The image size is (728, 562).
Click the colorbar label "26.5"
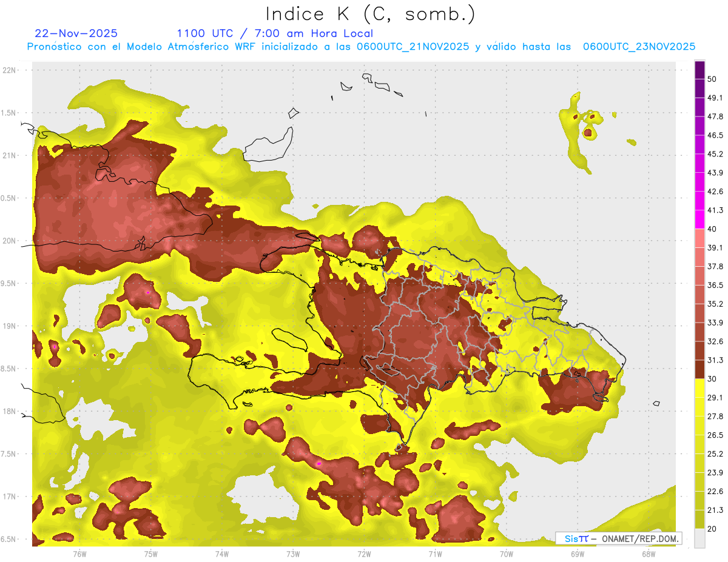(715, 435)
